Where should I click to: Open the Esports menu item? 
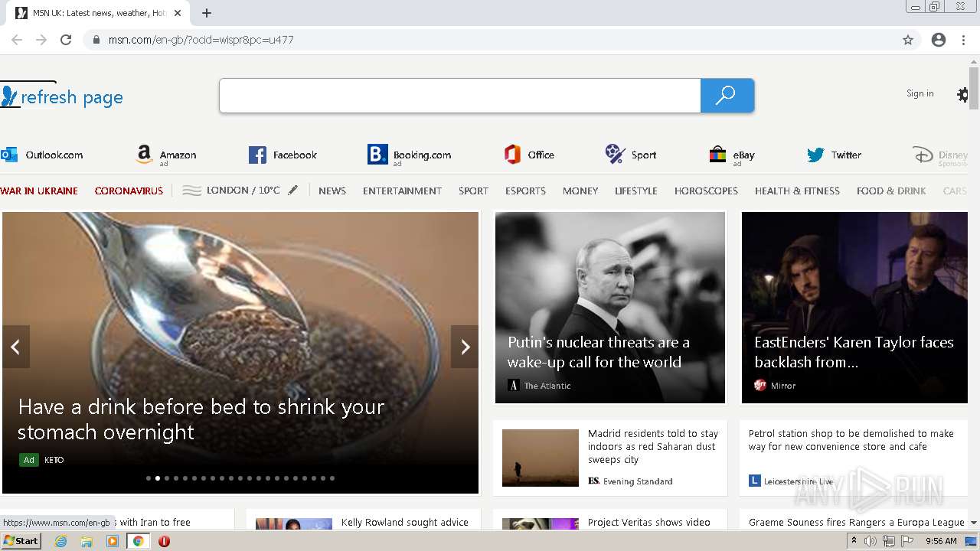pos(525,191)
